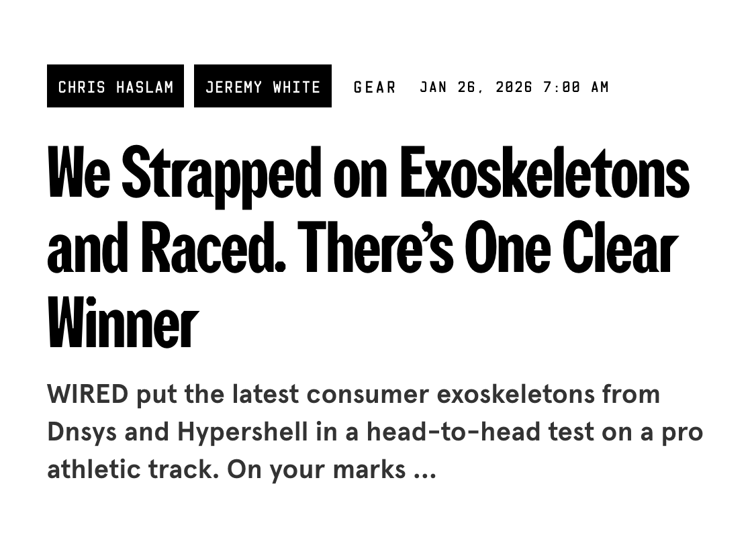
Task: Click the word "Winner" in the headline
Action: tap(123, 323)
